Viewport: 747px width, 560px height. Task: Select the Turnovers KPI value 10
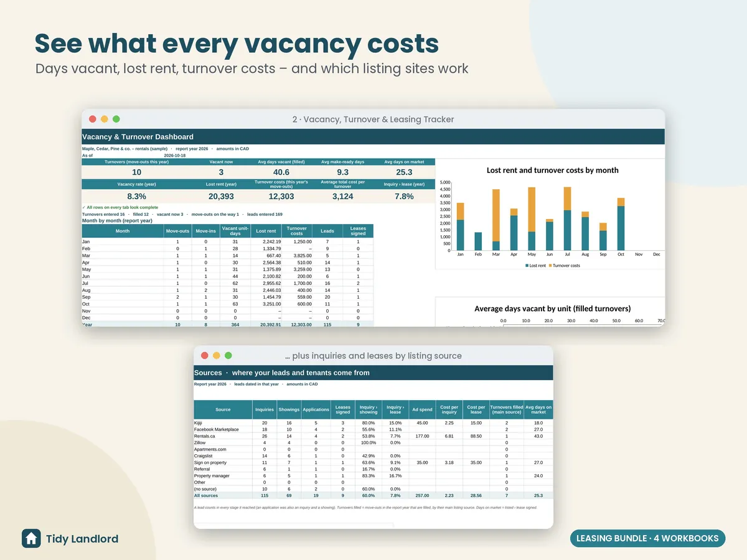click(x=136, y=172)
